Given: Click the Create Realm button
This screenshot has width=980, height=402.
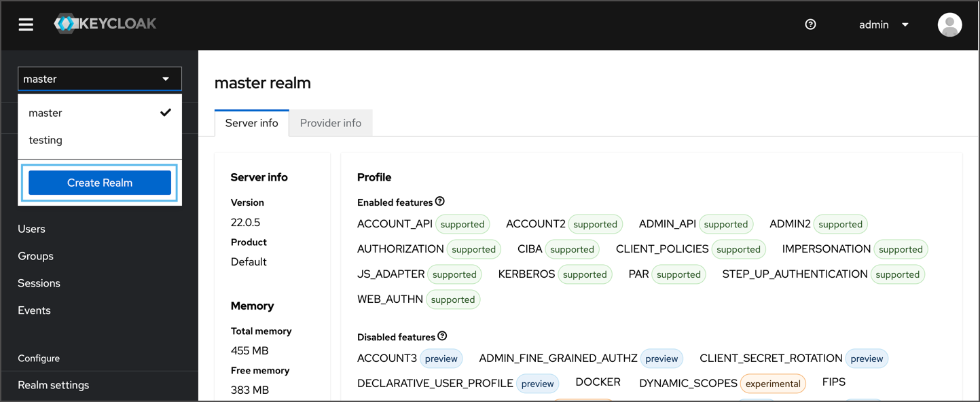Looking at the screenshot, I should tap(100, 183).
